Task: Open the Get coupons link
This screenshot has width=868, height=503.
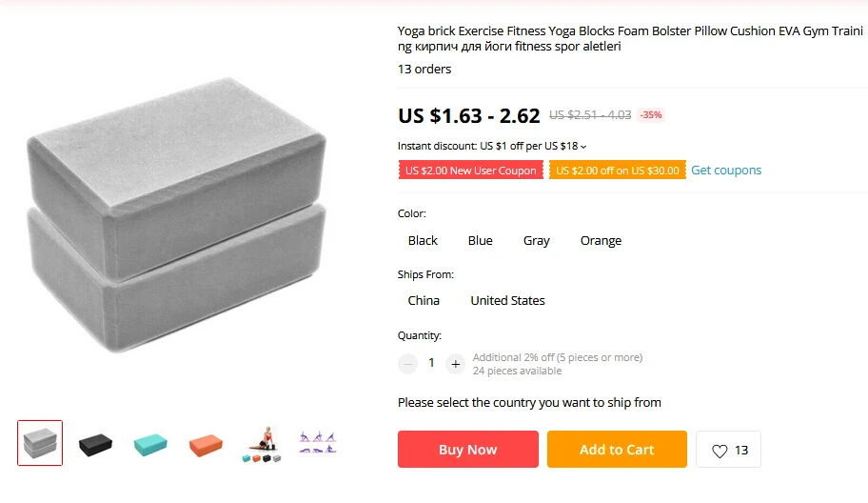Action: coord(726,171)
